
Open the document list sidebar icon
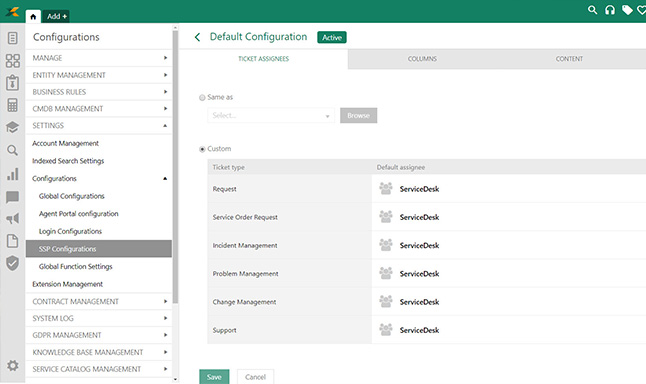coord(12,38)
